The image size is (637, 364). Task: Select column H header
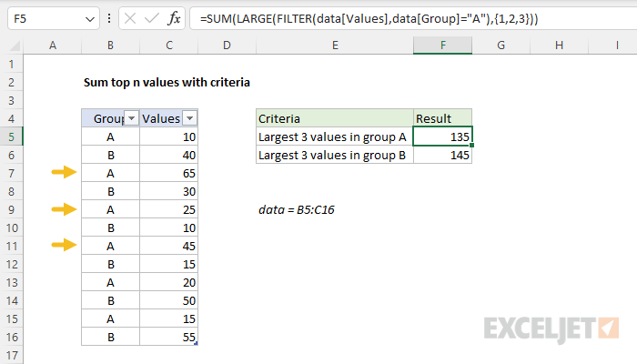coord(559,45)
